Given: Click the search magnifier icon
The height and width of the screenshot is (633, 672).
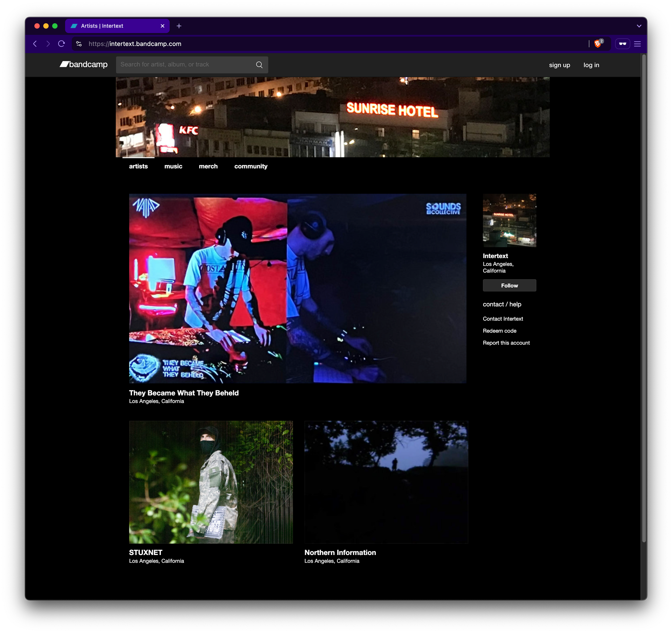Looking at the screenshot, I should point(259,65).
